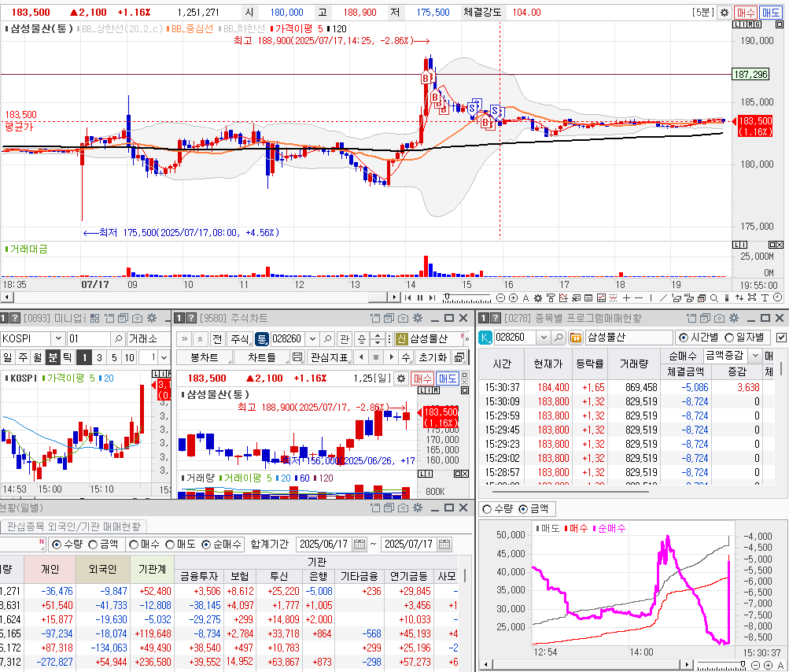Open stock code 028260 dropdown in 주식차트 window

coord(312,339)
